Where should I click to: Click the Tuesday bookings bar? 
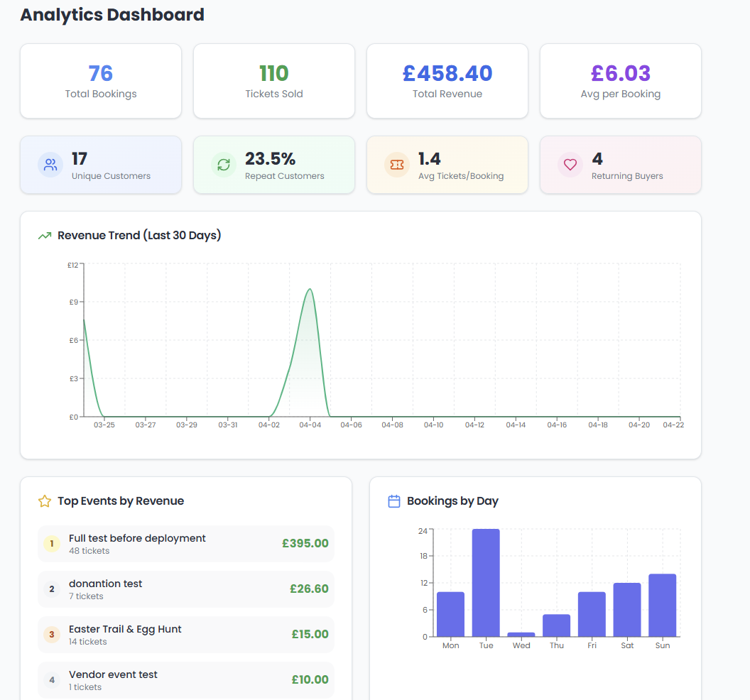coord(486,583)
